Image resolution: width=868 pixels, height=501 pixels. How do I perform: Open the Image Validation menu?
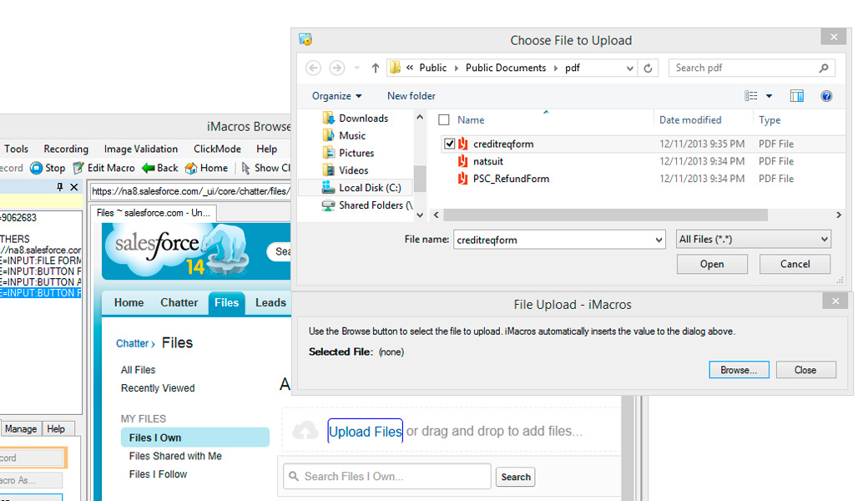coord(140,149)
